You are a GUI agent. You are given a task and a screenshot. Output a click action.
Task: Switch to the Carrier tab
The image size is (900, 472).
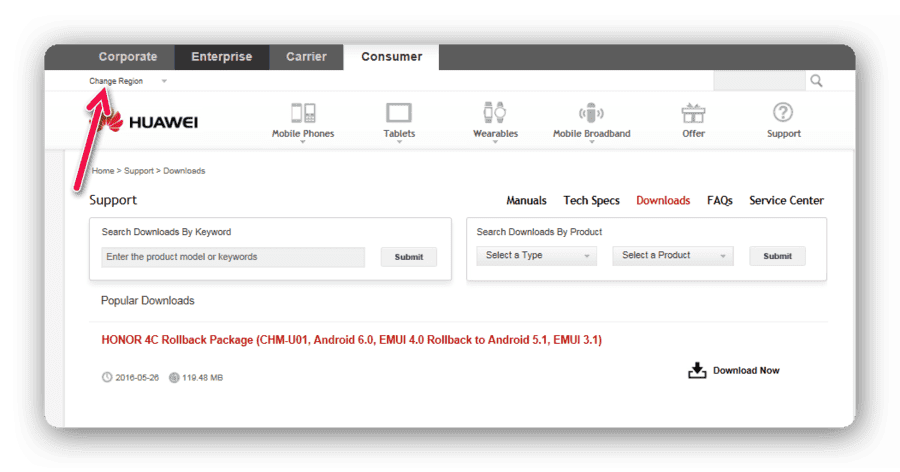point(306,57)
